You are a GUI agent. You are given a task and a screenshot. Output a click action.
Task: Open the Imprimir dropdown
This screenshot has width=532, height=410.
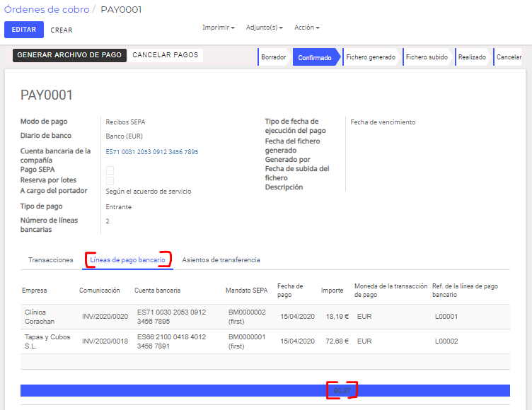click(218, 28)
